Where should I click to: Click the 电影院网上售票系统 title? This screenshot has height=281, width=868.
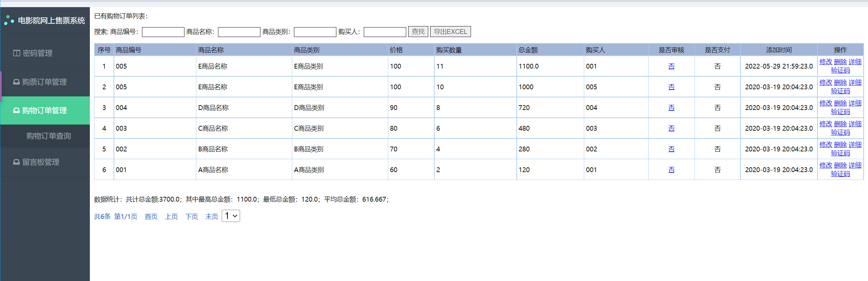click(51, 21)
